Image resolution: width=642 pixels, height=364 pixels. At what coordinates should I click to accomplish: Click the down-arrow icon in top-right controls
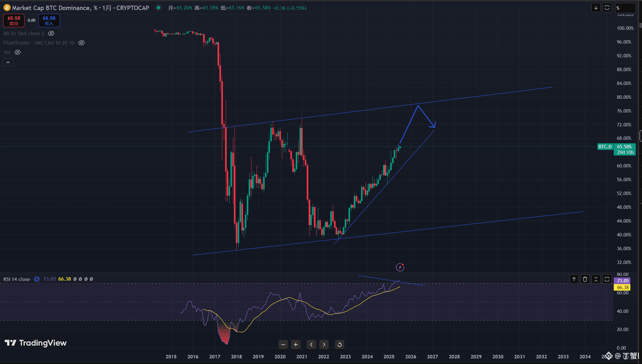[x=596, y=8]
